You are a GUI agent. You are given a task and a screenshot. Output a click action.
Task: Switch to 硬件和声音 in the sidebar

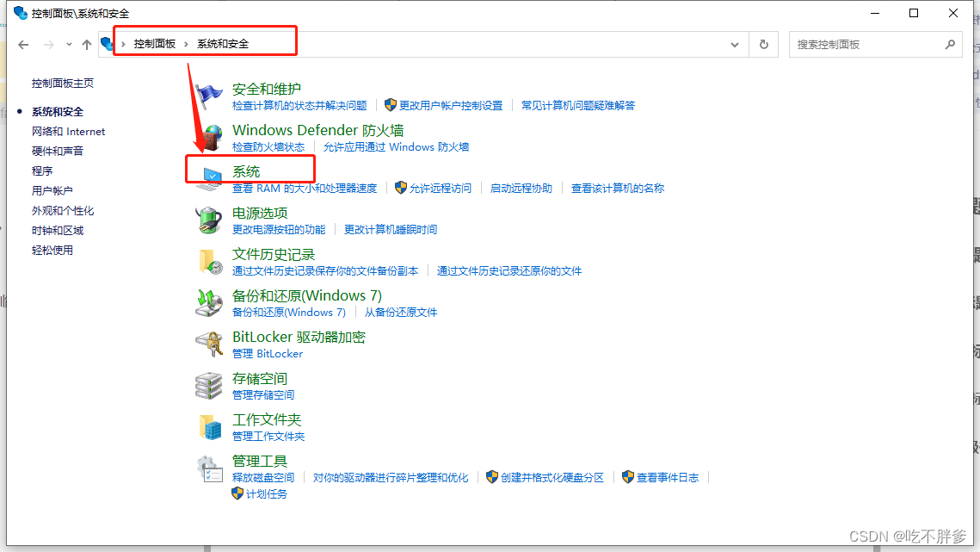(x=58, y=151)
